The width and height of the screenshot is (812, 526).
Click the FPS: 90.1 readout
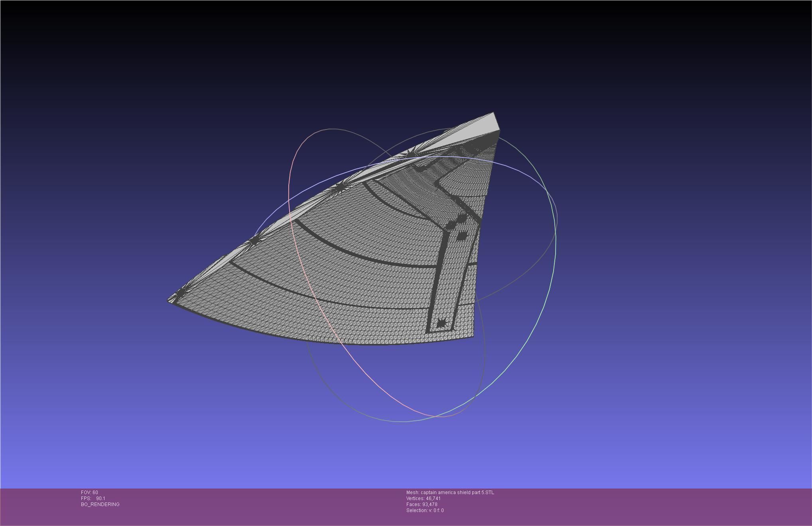tap(93, 499)
